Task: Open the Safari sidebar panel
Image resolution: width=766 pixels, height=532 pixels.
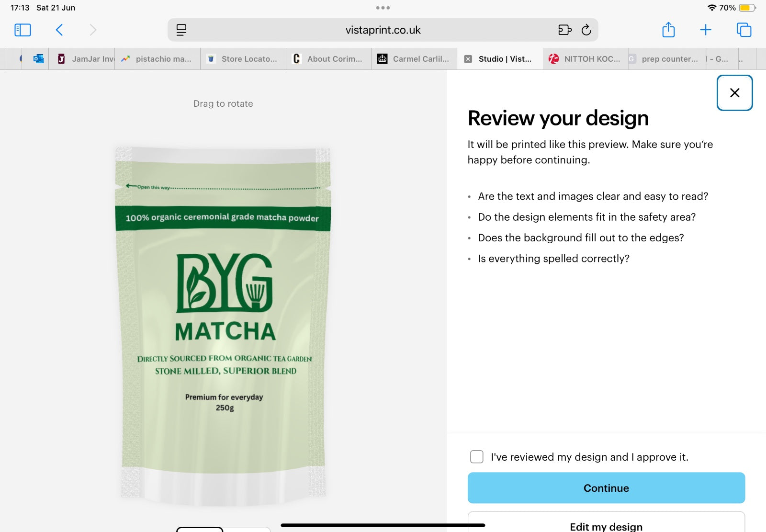Action: (x=23, y=30)
